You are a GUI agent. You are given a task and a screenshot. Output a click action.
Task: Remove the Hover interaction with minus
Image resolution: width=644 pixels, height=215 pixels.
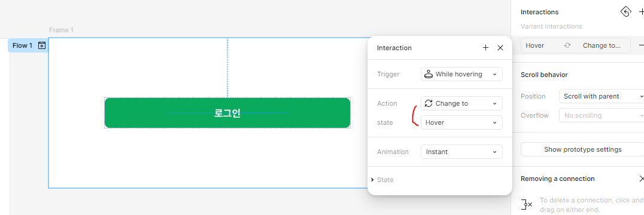641,45
